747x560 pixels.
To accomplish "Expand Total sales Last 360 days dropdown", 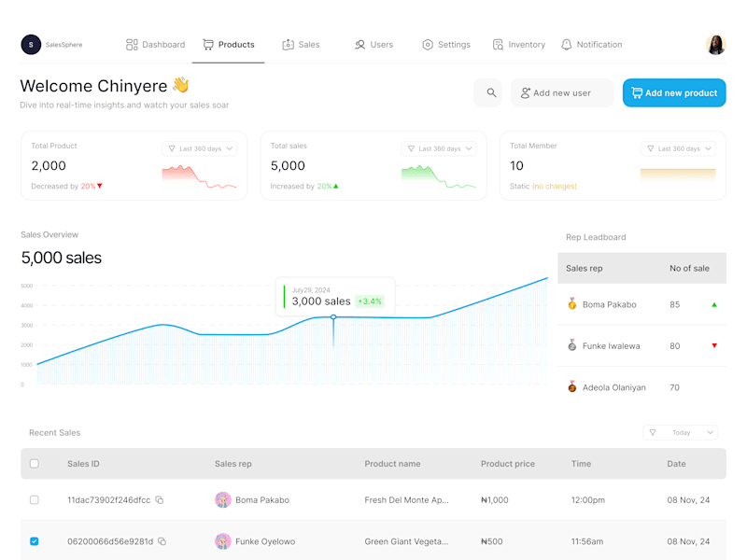I will (439, 148).
